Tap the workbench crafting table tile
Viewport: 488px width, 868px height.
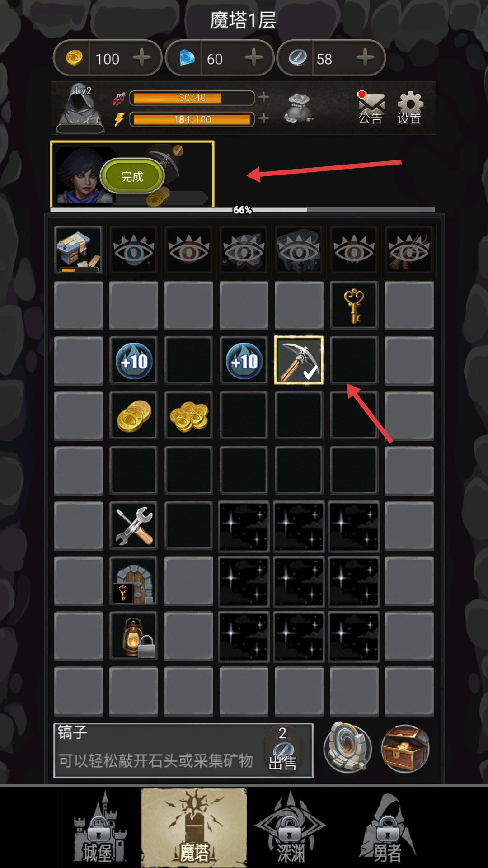78,250
